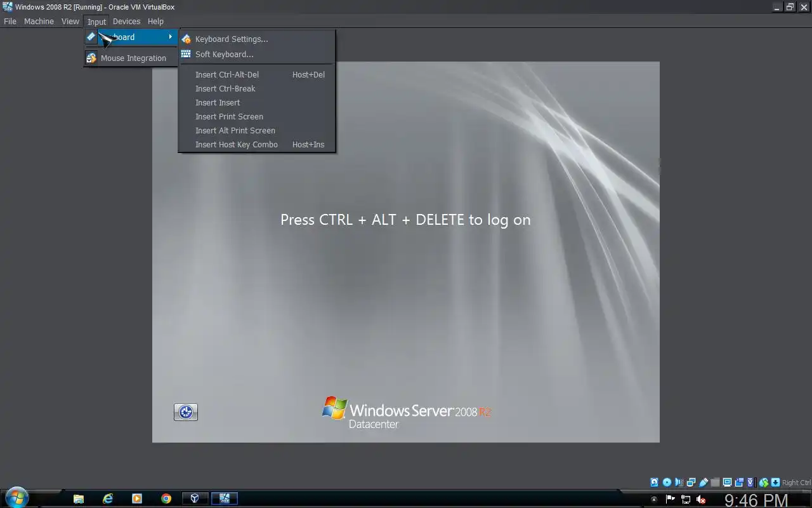The image size is (812, 508).
Task: Show hidden tray icons arrow
Action: pyautogui.click(x=654, y=500)
